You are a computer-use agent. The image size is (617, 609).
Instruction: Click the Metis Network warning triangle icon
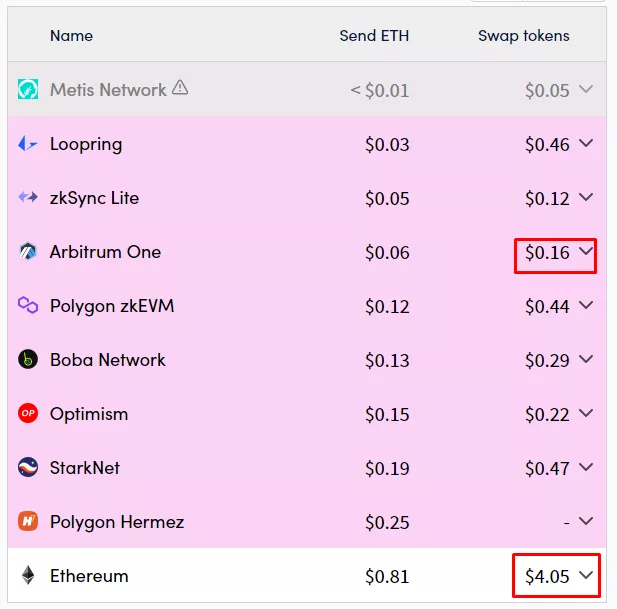click(x=180, y=88)
